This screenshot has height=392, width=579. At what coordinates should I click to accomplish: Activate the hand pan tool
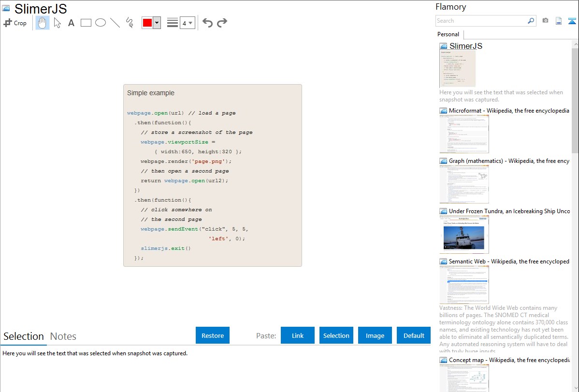click(x=43, y=23)
